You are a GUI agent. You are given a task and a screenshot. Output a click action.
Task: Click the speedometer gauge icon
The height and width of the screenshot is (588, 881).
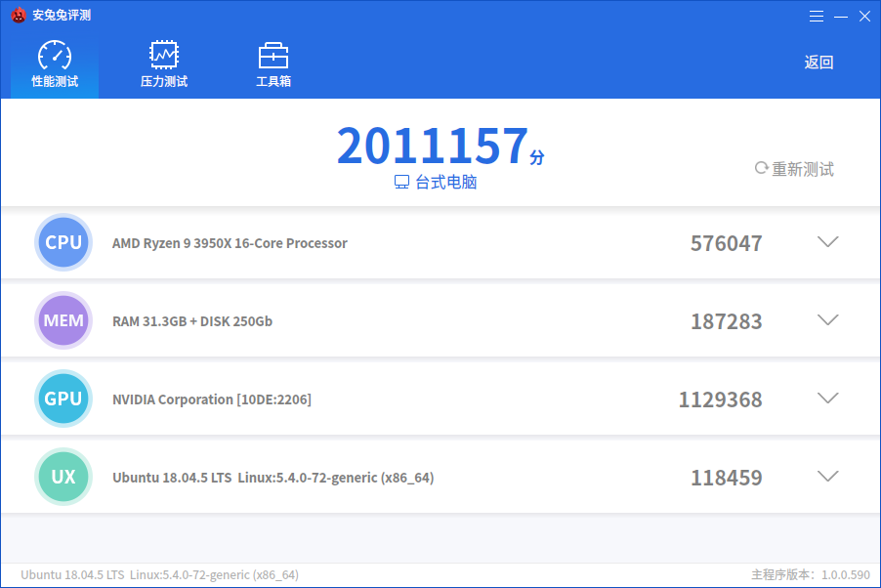coord(55,55)
